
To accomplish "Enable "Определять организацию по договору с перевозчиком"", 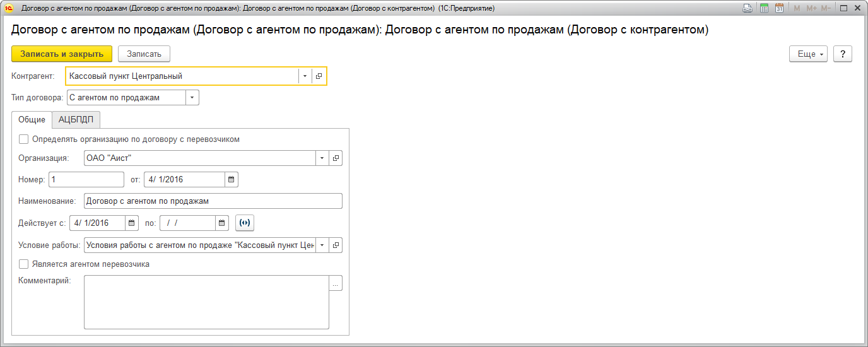I will 24,139.
